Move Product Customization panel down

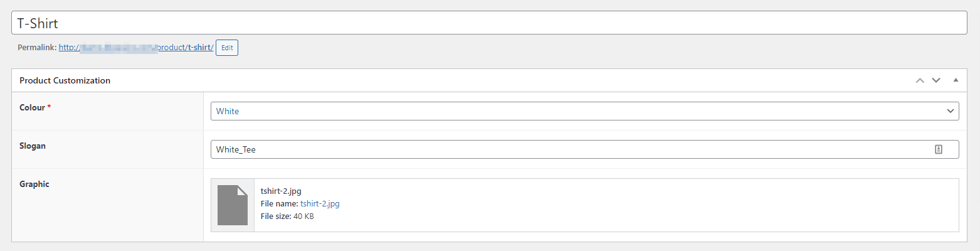(936, 80)
